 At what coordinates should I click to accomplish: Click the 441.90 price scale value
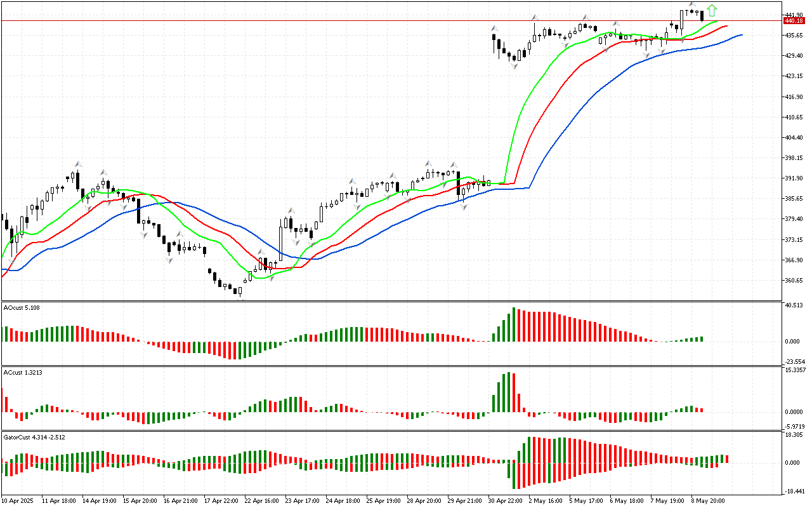(794, 15)
